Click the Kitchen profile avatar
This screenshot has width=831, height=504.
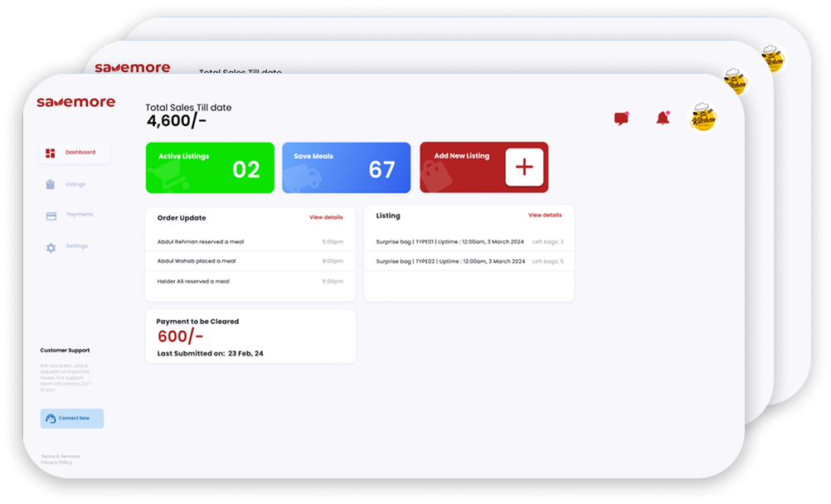point(702,116)
